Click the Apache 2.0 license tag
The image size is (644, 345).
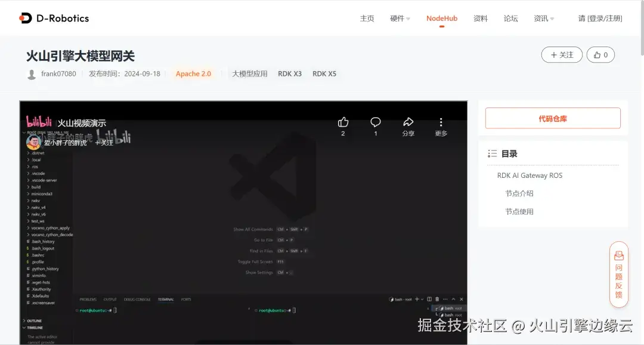click(x=193, y=73)
